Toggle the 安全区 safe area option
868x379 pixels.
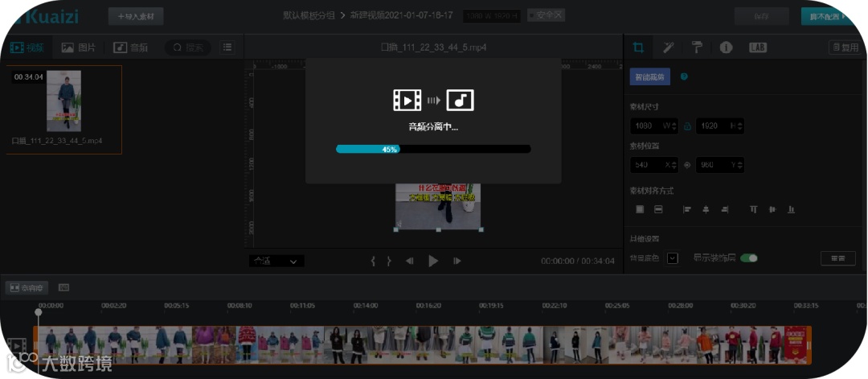545,15
